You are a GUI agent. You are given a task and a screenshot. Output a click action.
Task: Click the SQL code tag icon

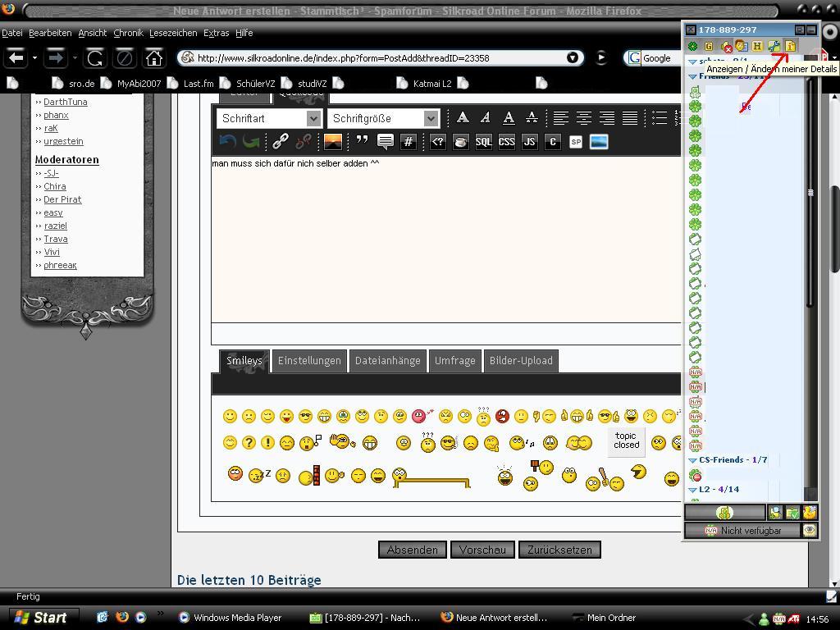pos(483,142)
